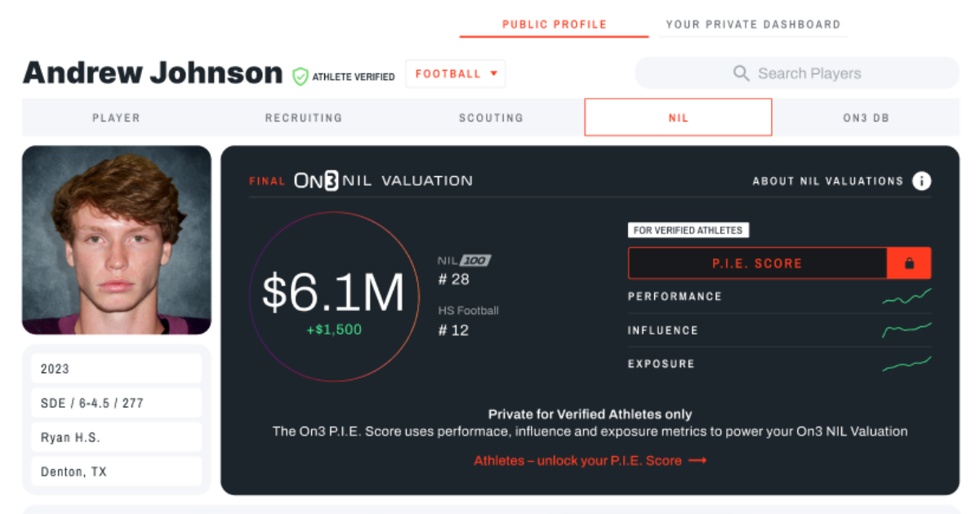Click the Athlete Verified shield badge

[x=301, y=77]
